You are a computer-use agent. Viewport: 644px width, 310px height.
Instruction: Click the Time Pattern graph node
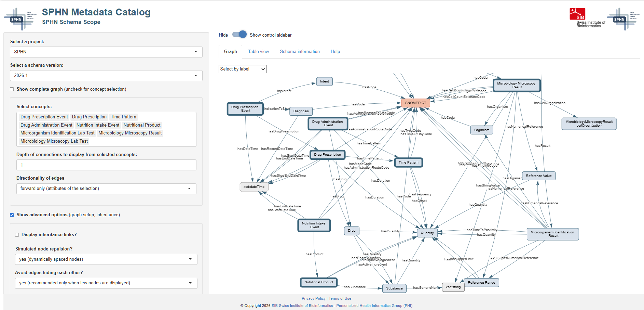point(408,163)
